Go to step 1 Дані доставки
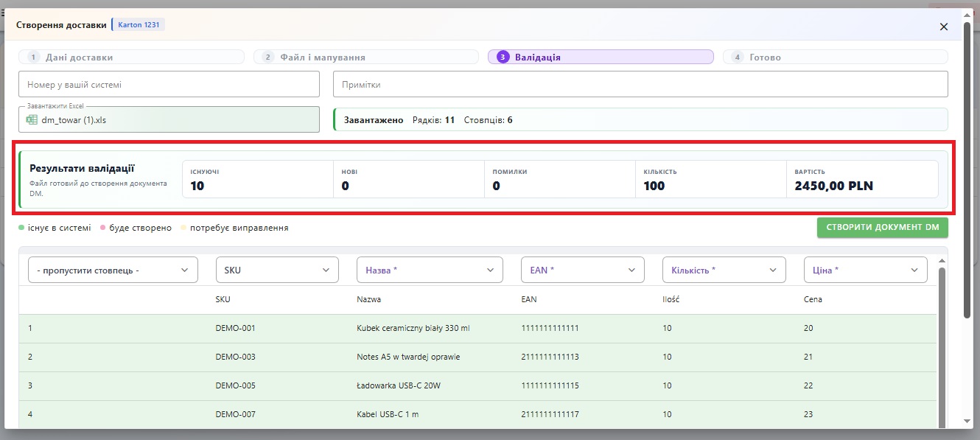Screen dimensions: 980x440 [131, 57]
